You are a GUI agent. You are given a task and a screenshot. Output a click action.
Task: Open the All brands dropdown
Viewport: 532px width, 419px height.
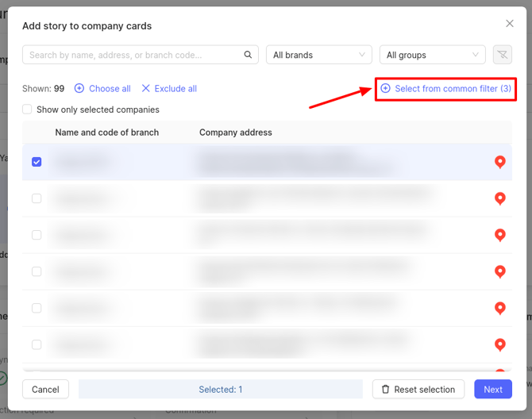click(318, 55)
